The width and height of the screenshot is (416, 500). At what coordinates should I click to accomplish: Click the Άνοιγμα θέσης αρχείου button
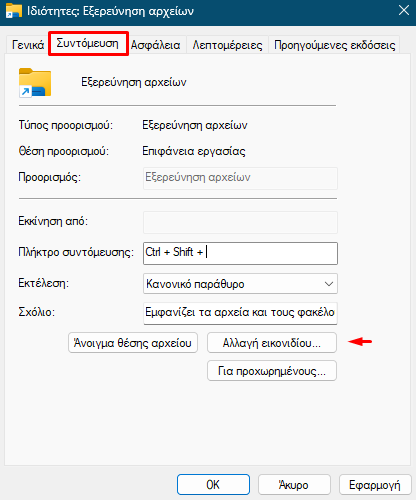pos(133,343)
